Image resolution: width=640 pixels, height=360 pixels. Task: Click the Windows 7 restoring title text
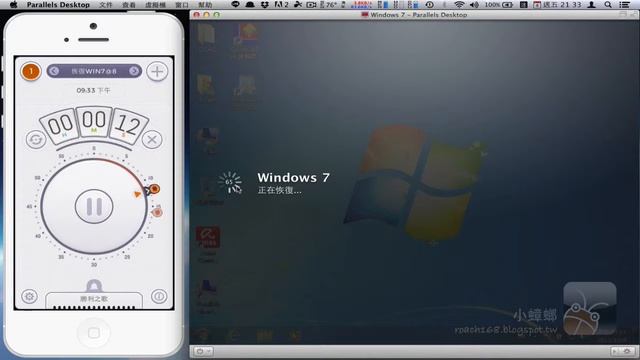coord(293,178)
